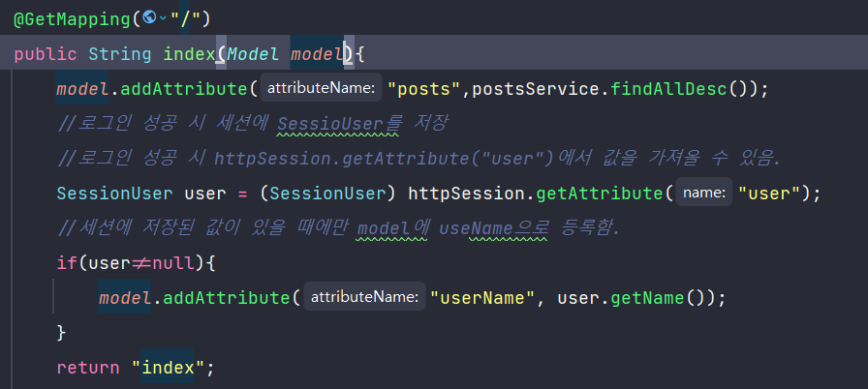Click 'model' in the "posts" addAttribute line
This screenshot has width=868, height=389.
click(82, 89)
